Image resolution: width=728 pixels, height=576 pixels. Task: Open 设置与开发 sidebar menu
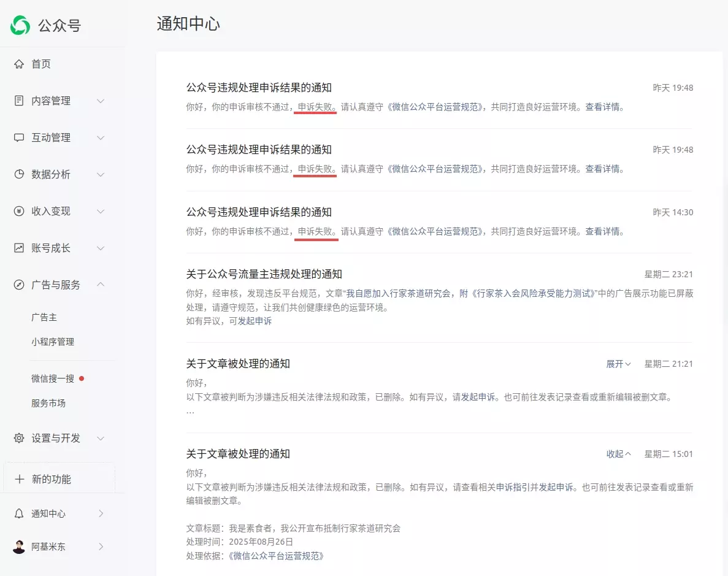click(x=56, y=438)
